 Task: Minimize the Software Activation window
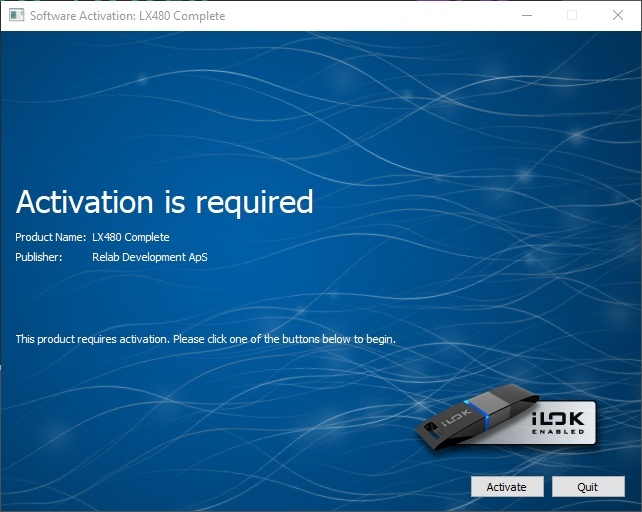tap(527, 16)
